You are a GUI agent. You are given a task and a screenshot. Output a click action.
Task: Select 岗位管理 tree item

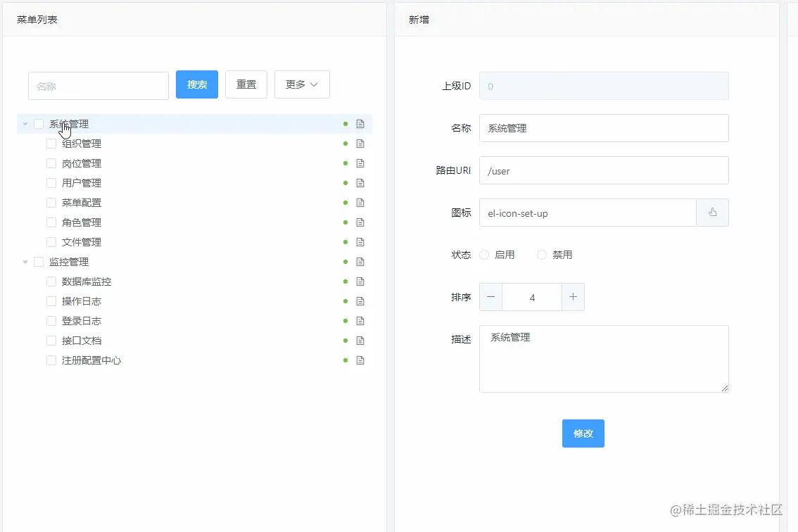click(82, 163)
